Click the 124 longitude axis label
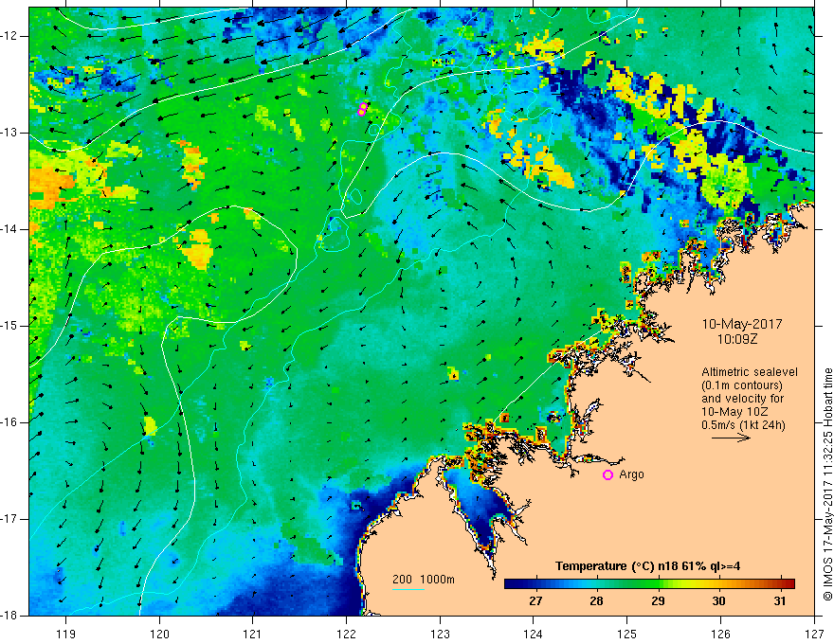This screenshot has height=644, width=834. 534,634
